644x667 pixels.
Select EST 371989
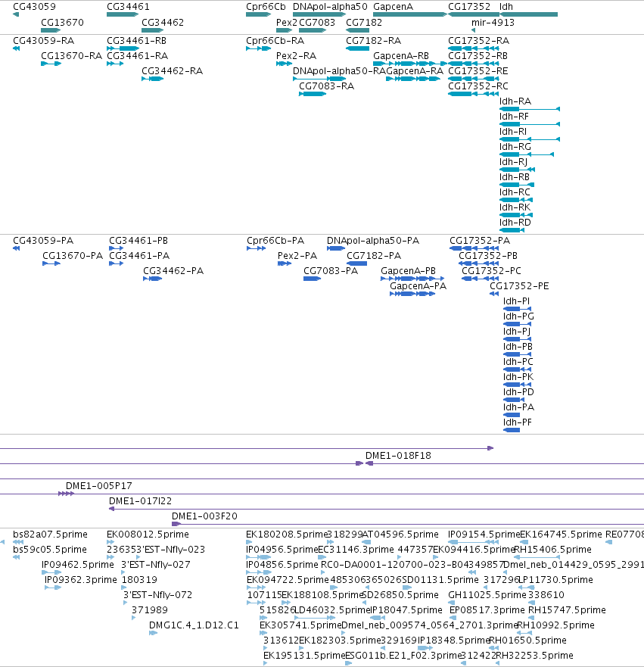click(150, 610)
